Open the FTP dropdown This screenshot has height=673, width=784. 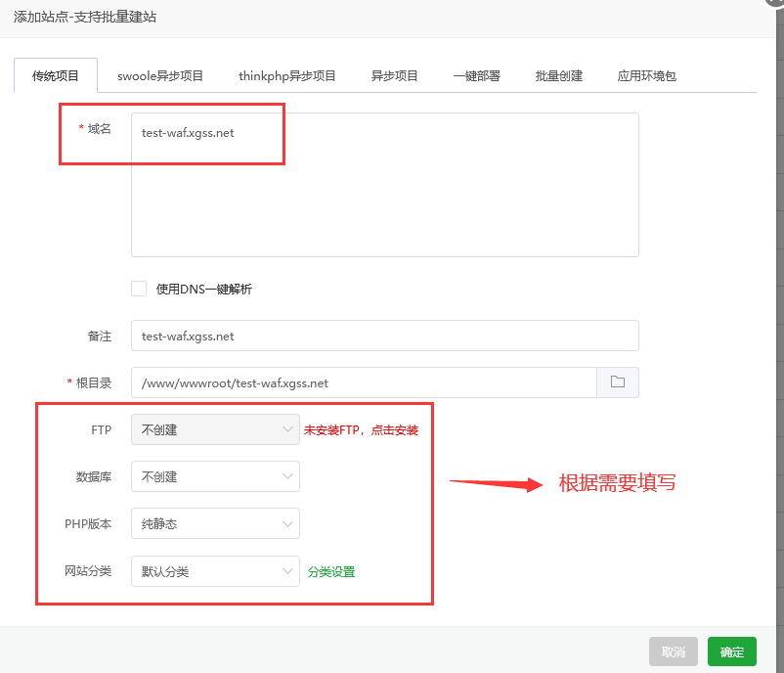[215, 429]
